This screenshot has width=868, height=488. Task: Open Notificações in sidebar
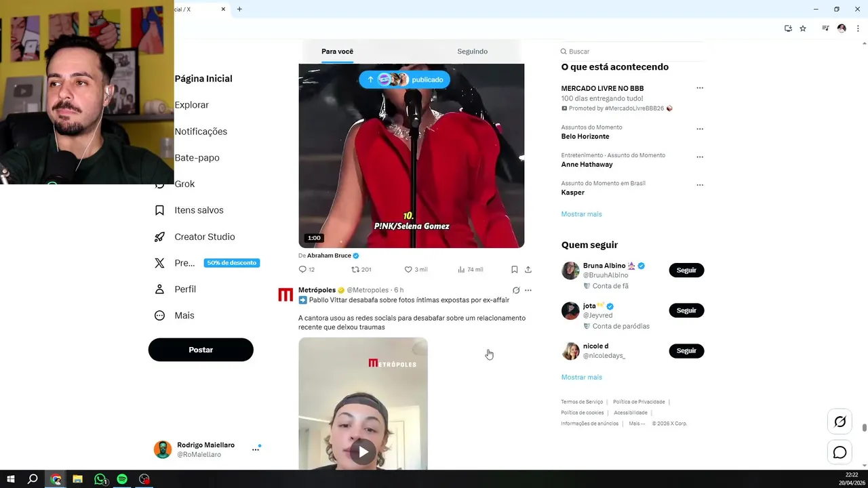click(201, 131)
